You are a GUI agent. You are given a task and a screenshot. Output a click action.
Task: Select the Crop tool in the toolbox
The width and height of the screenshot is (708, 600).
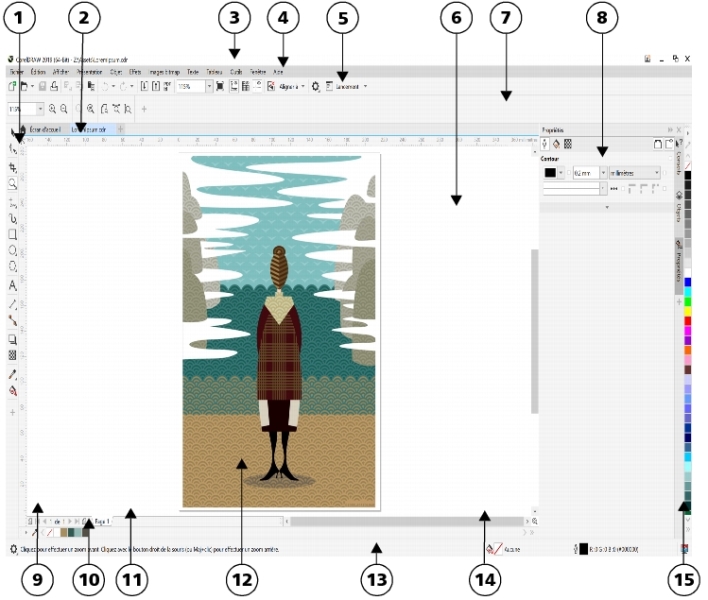click(x=12, y=167)
